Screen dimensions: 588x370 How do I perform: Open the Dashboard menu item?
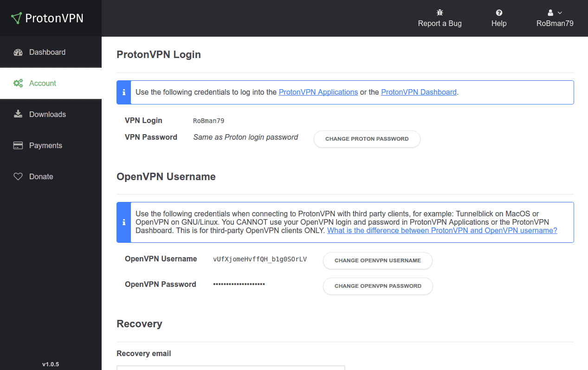[51, 52]
